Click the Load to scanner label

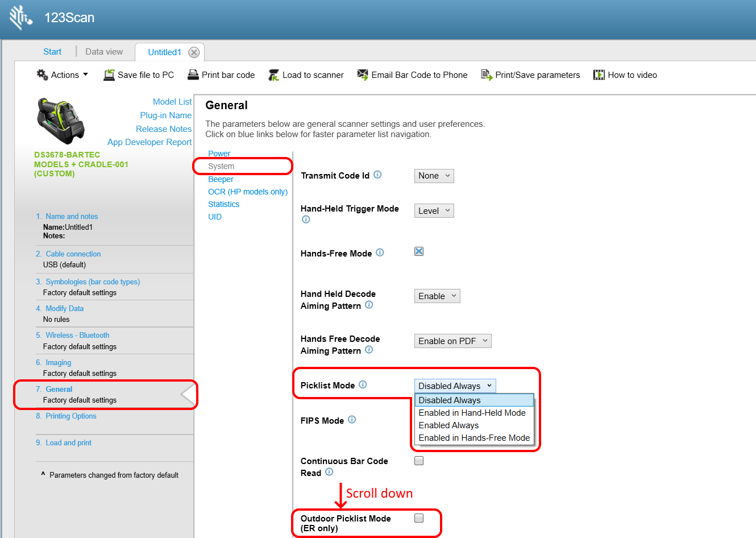coord(313,75)
